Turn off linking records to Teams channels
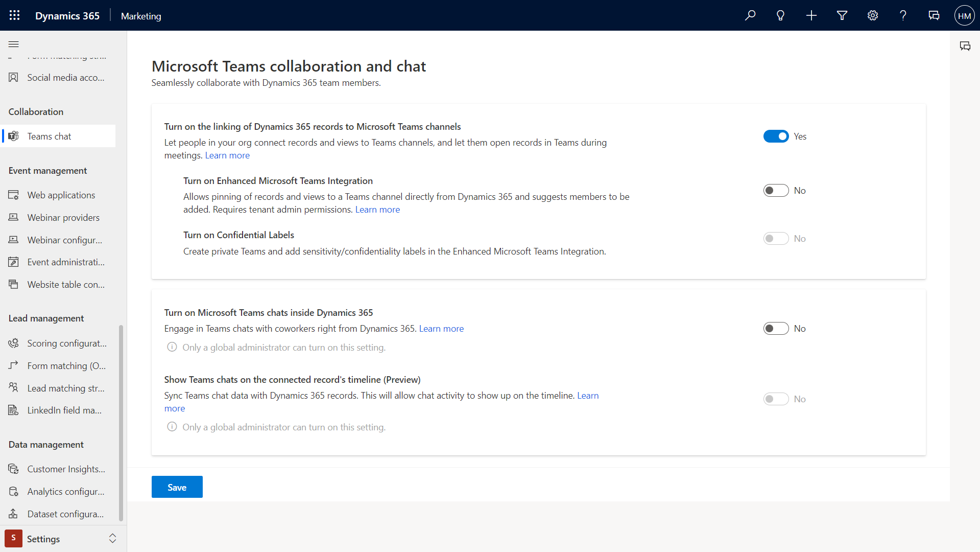The height and width of the screenshot is (552, 980). coord(776,136)
